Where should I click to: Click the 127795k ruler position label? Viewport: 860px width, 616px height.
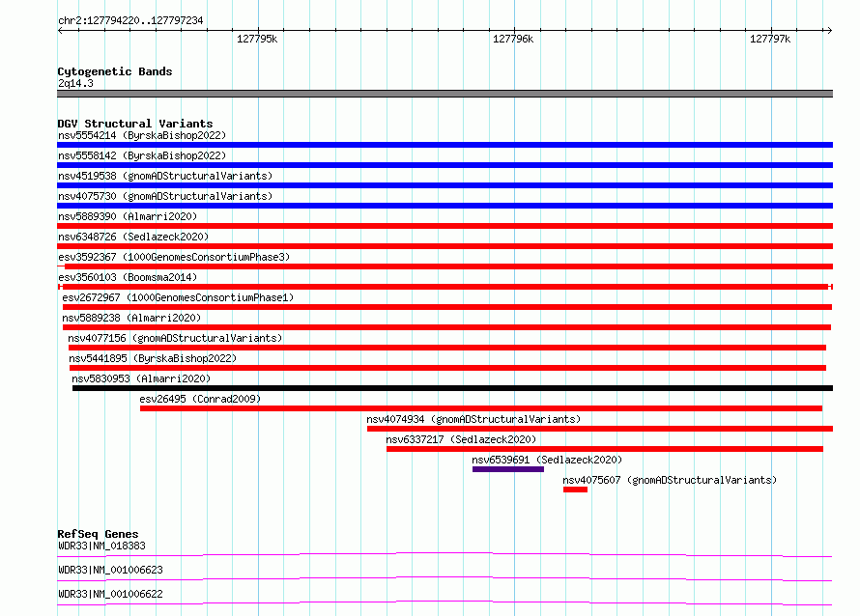257,39
